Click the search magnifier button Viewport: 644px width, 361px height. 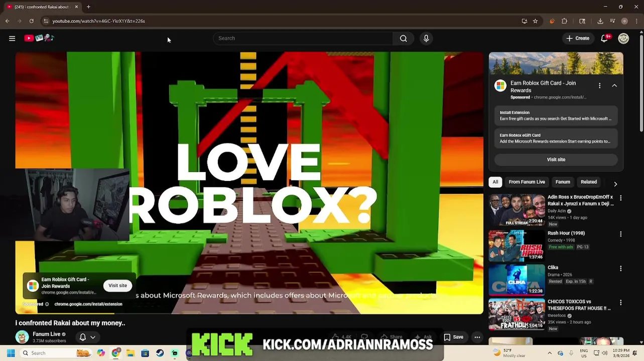(x=404, y=38)
